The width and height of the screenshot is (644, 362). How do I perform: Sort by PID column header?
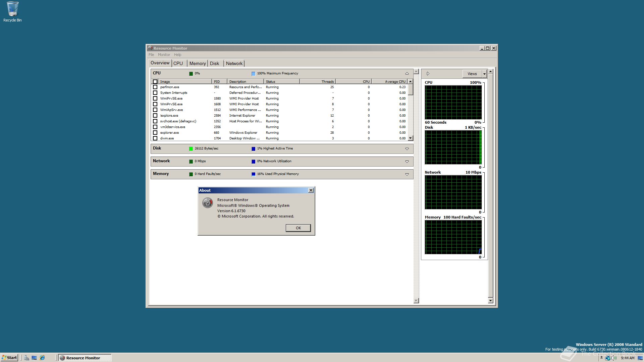click(x=219, y=81)
